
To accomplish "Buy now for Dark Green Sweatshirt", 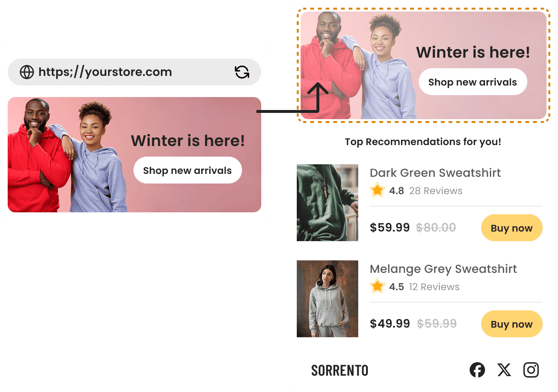I will [512, 228].
